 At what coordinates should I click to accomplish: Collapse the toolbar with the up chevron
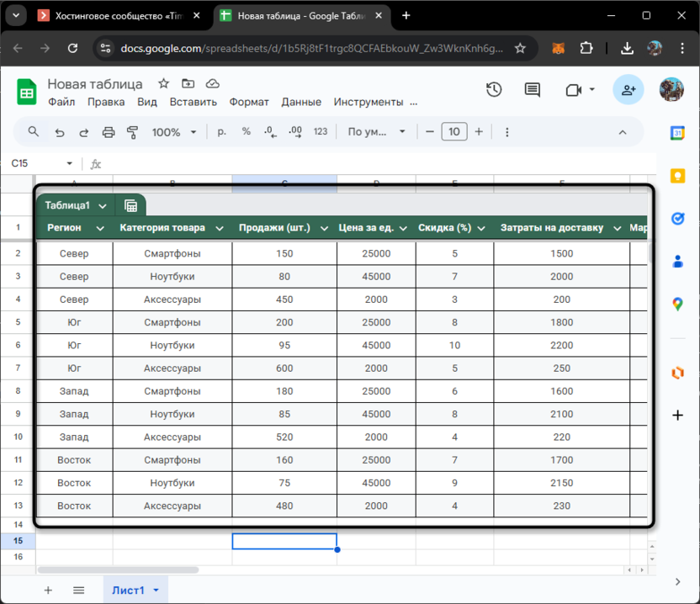click(623, 132)
